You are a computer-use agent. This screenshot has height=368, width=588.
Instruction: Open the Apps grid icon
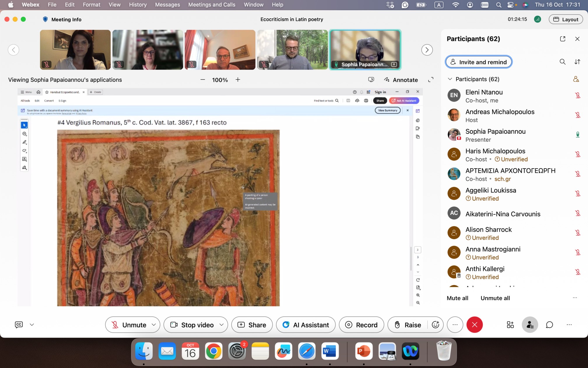pyautogui.click(x=510, y=324)
